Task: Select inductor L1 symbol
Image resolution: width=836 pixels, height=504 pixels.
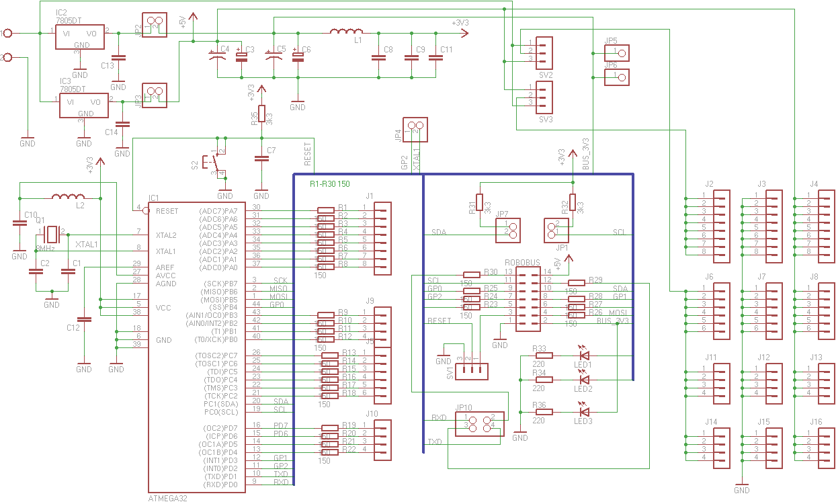Action: 346,32
